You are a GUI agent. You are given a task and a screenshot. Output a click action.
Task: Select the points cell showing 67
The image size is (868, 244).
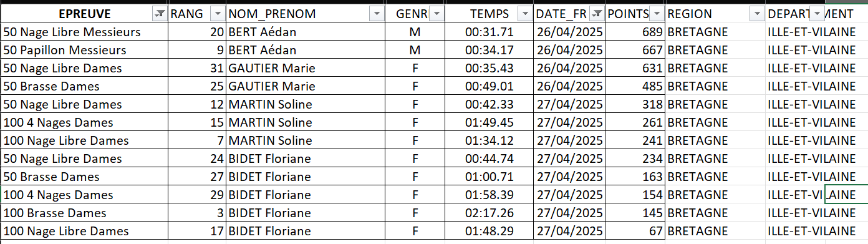pyautogui.click(x=635, y=231)
